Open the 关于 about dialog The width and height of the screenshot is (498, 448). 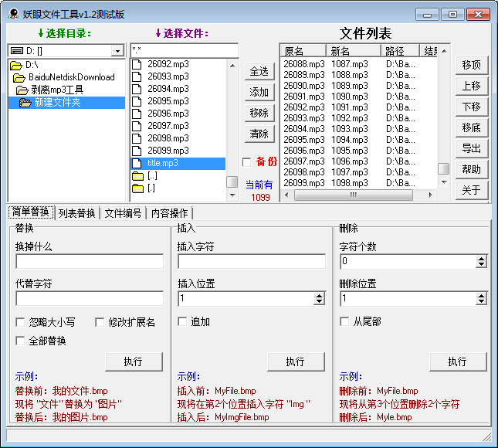(472, 190)
